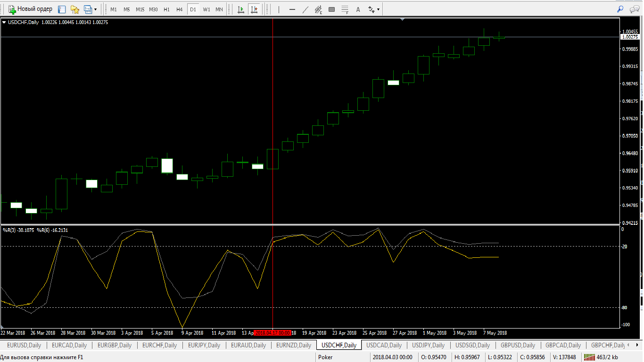Click the chart Profiles icon
This screenshot has width=644, height=362.
[88, 9]
